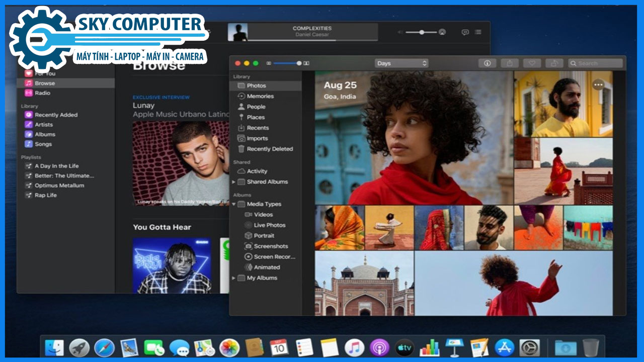The width and height of the screenshot is (644, 362).
Task: Click the more options button on photo
Action: tap(598, 85)
